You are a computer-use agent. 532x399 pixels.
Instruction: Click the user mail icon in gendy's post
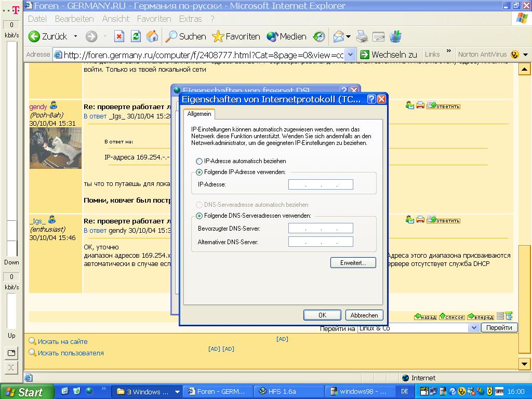(409, 105)
